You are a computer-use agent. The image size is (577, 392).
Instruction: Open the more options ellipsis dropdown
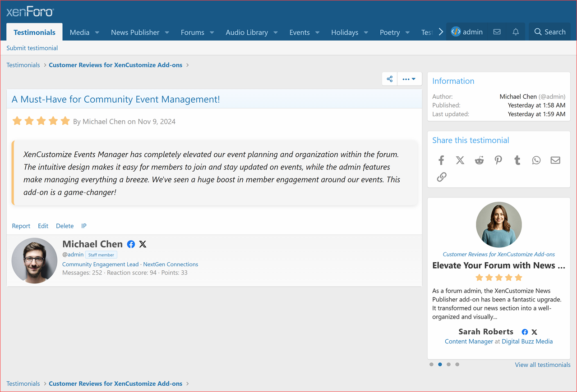(409, 79)
